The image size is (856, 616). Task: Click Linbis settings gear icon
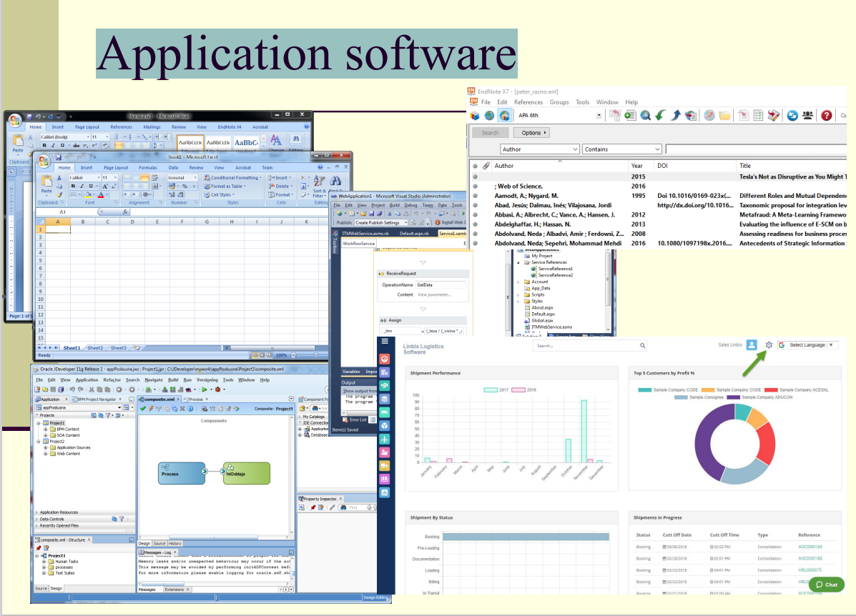click(769, 345)
